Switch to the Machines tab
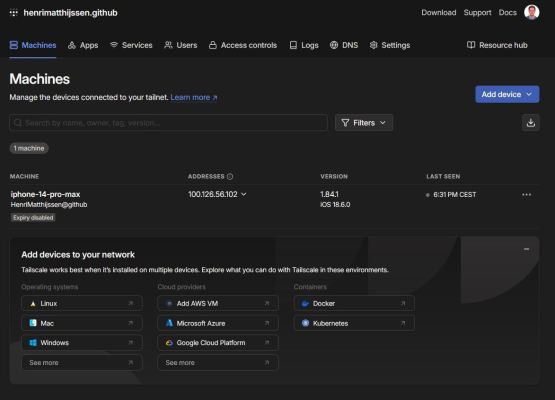 [x=33, y=45]
